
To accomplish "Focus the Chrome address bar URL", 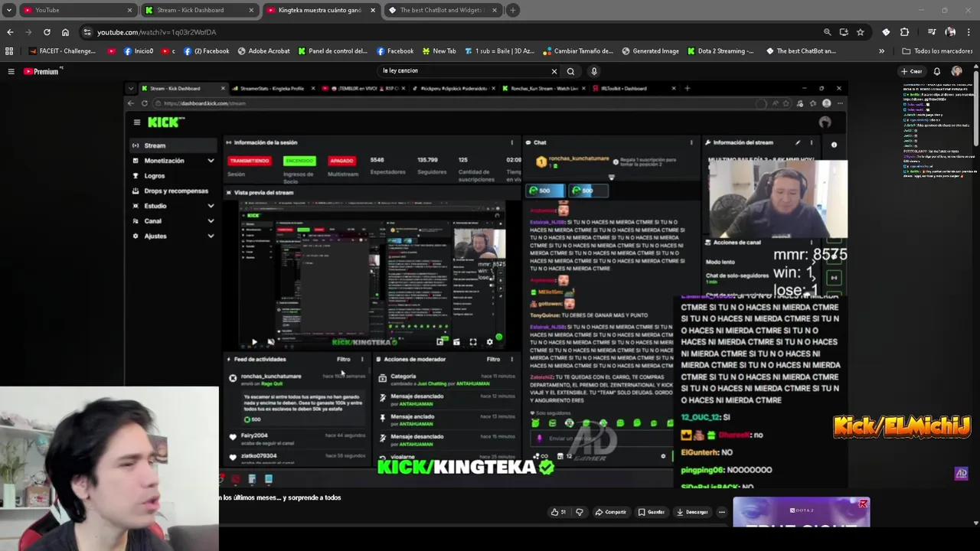I will 156,32.
